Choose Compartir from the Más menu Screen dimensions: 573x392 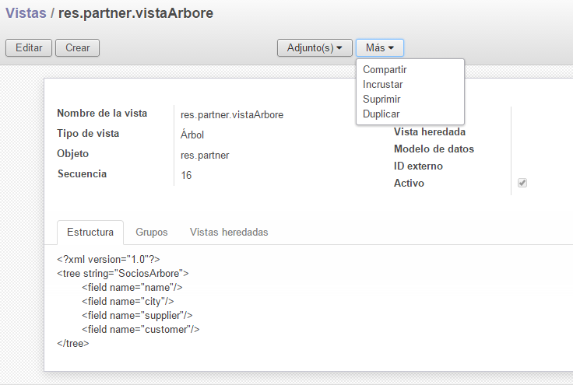tap(385, 69)
